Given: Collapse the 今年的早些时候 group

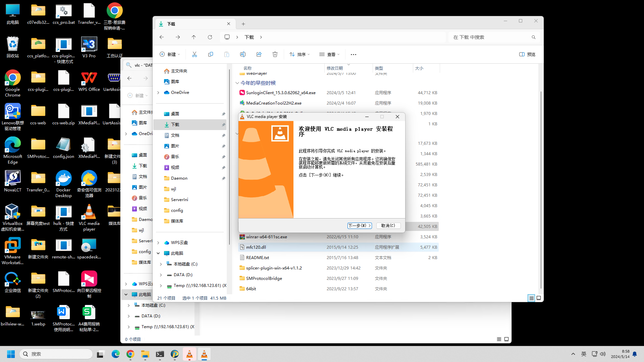Looking at the screenshot, I should [237, 83].
